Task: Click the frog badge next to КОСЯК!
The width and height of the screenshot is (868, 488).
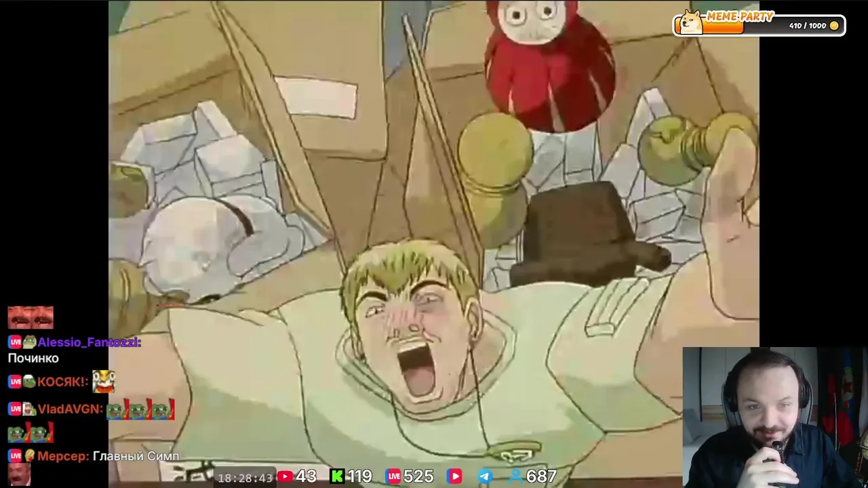Action: 30,382
